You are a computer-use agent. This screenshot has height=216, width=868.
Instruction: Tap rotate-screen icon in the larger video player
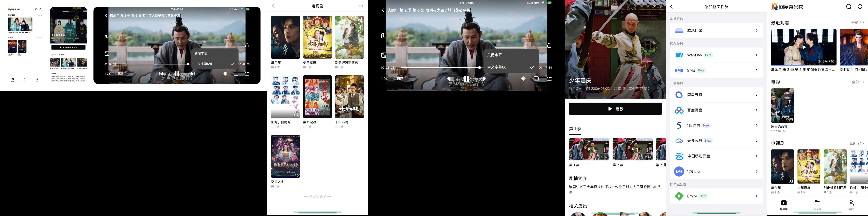pyautogui.click(x=383, y=36)
